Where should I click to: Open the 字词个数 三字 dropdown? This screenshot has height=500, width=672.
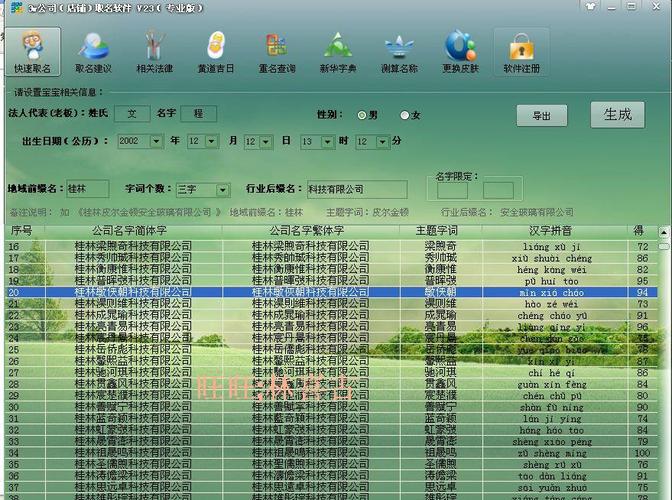222,190
